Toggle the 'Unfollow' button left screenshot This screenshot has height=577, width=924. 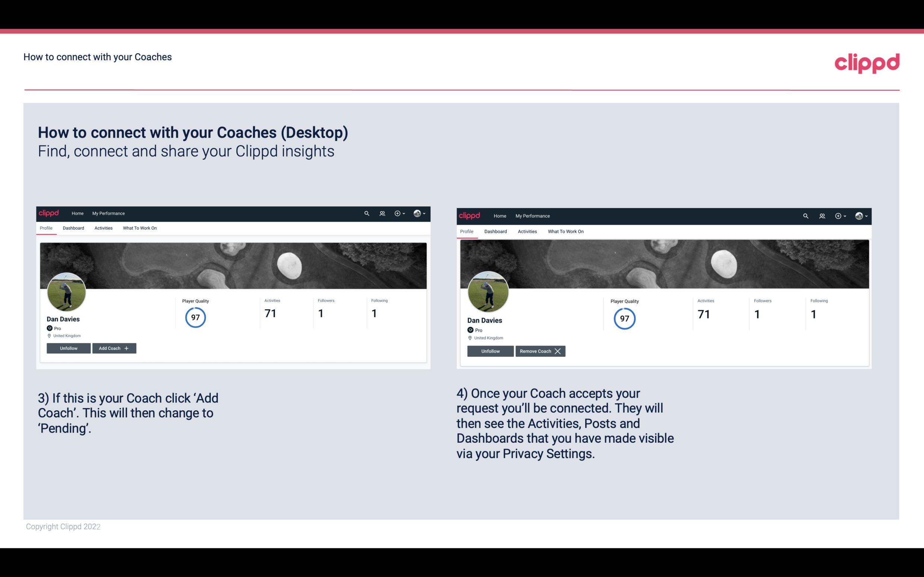coord(68,348)
